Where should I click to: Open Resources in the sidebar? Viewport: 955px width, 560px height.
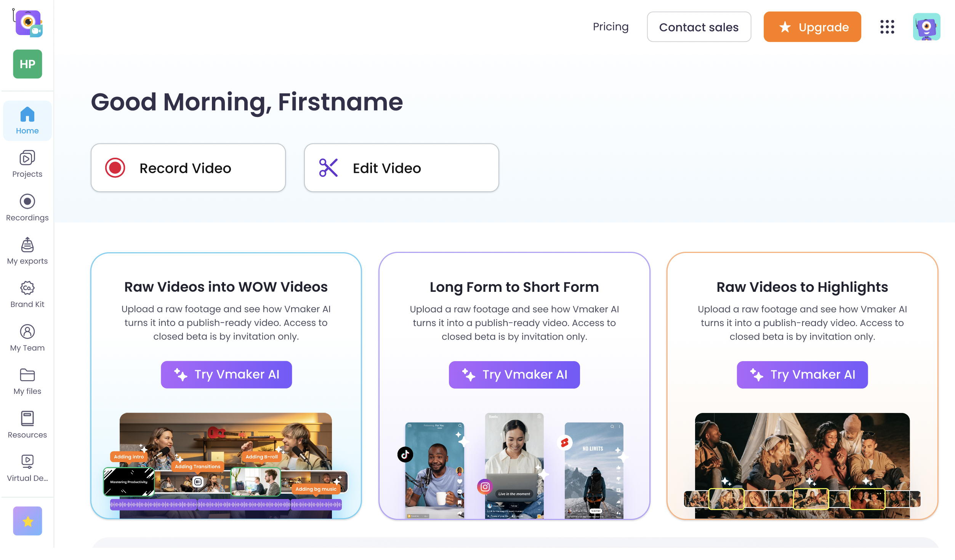point(27,425)
